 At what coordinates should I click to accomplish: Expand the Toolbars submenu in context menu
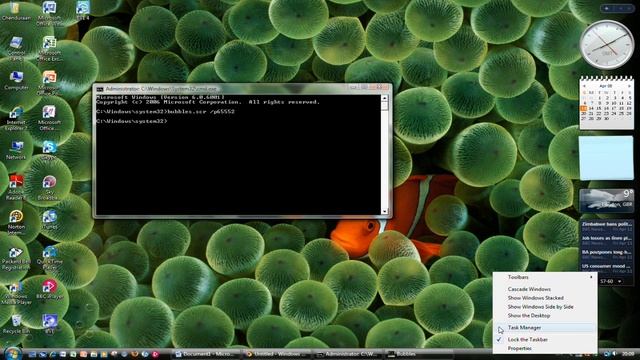[x=544, y=277]
